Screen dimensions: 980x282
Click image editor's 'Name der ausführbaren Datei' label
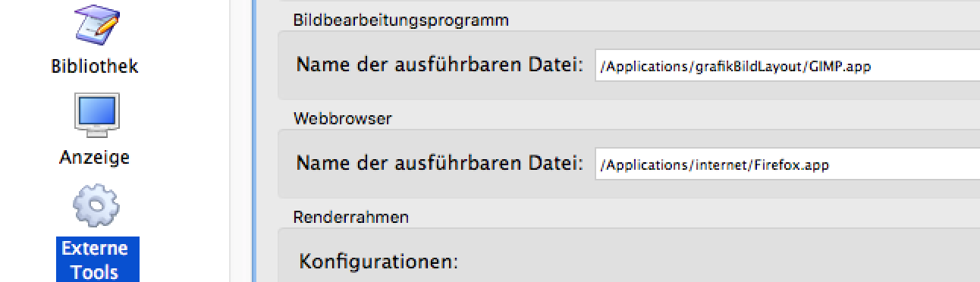(x=439, y=65)
